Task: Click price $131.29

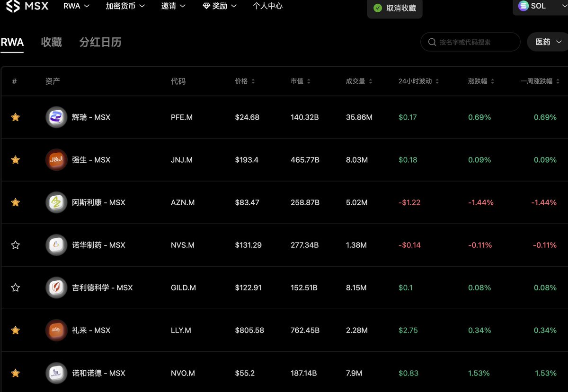Action: 248,245
